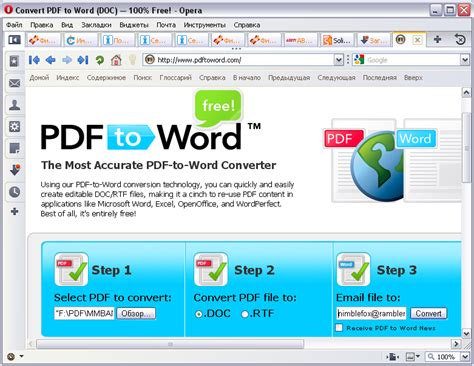
Task: Open the Инструменты menu
Action: click(x=205, y=25)
